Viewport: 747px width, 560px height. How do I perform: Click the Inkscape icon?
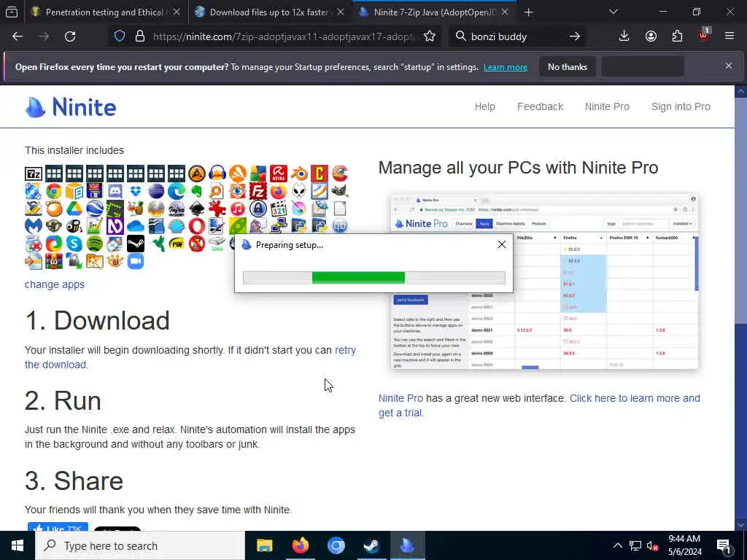pyautogui.click(x=197, y=209)
